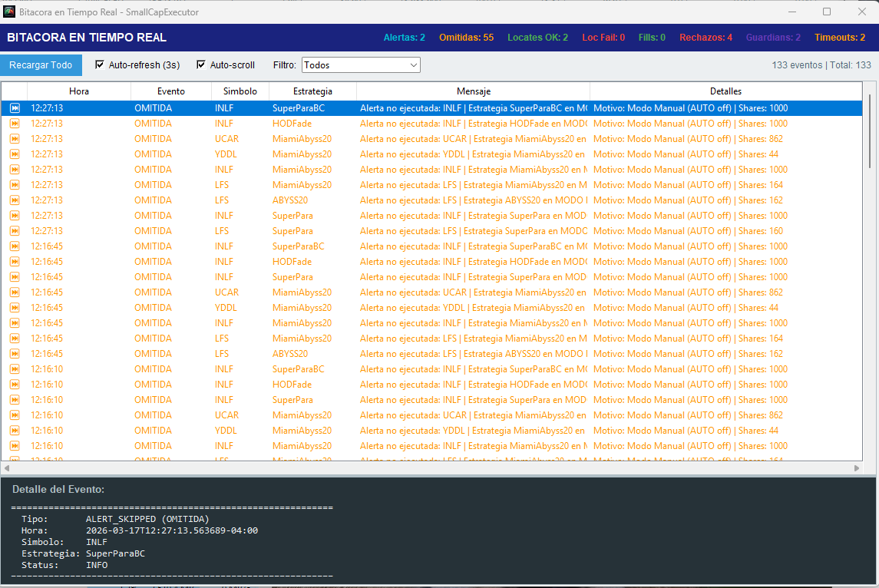The image size is (879, 588).
Task: Click skip icon of 12:16:45 UCAR MiamiAbyss20 row
Action: (15, 292)
